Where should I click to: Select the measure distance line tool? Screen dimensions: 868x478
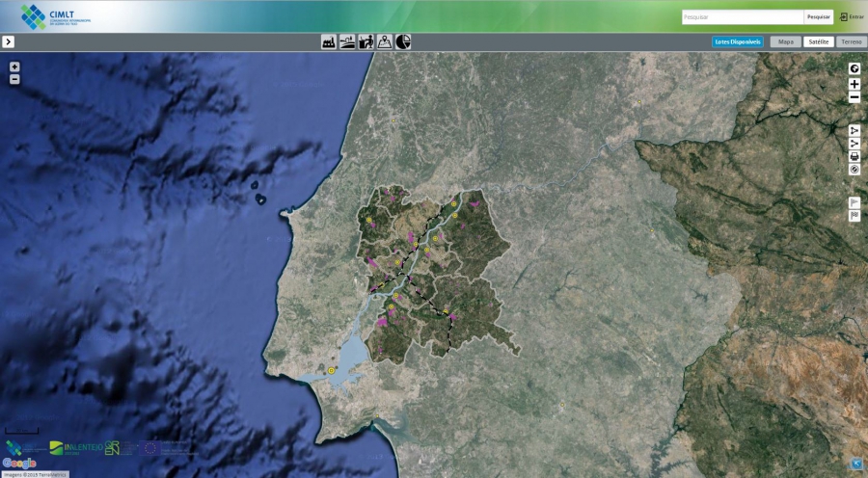coord(854,144)
